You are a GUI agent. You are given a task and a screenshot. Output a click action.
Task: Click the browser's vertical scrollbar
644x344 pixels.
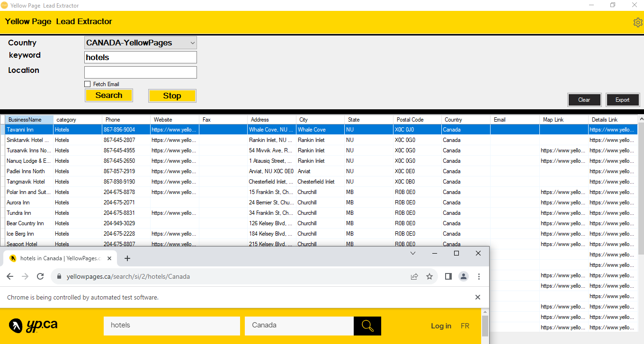(486, 326)
